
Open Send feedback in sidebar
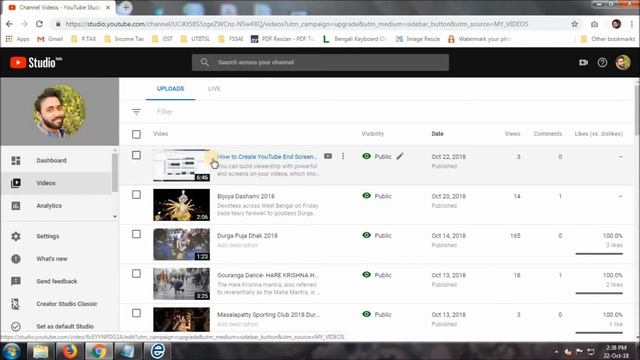pyautogui.click(x=57, y=281)
